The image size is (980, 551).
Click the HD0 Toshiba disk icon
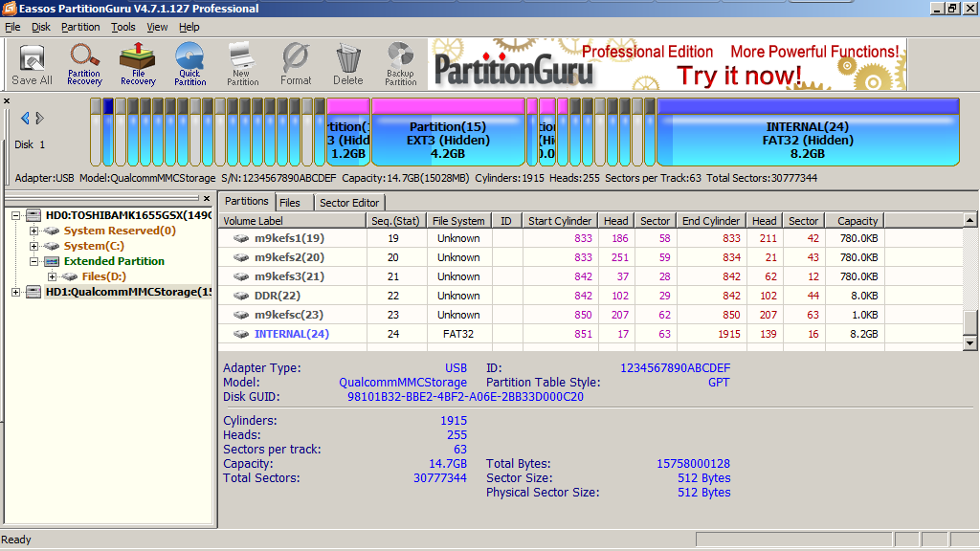pyautogui.click(x=33, y=215)
